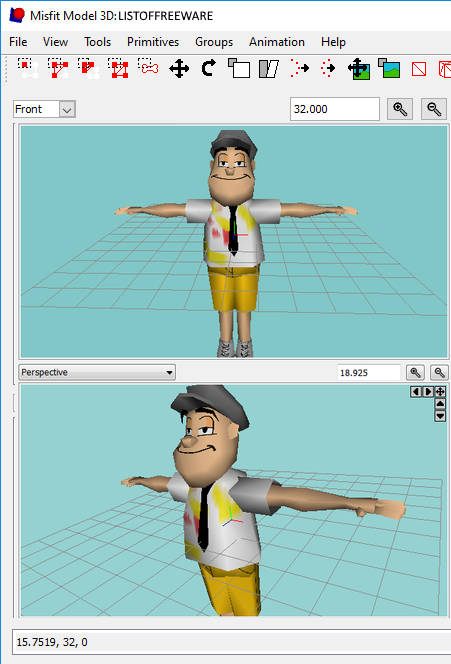Viewport: 451px width, 664px height.
Task: Pick the Select Bone Joints tool
Action: 148,67
